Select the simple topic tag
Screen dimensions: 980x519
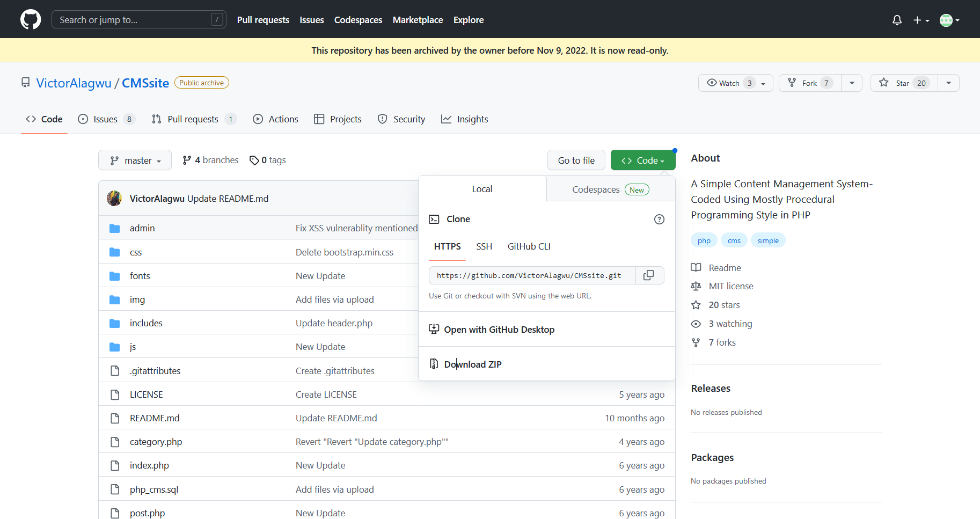pos(768,240)
